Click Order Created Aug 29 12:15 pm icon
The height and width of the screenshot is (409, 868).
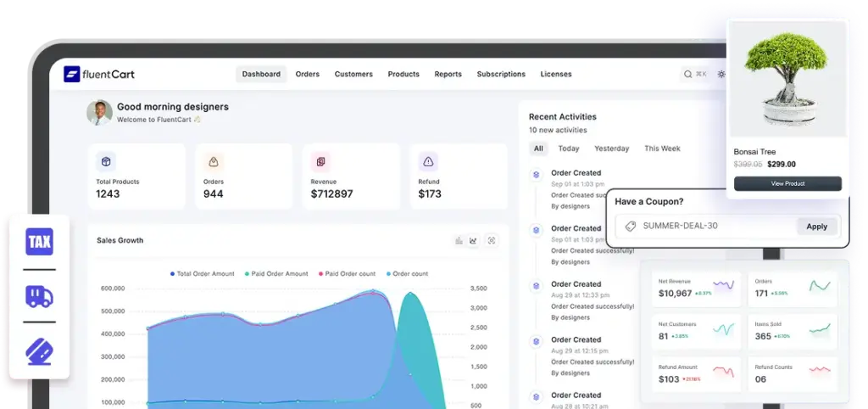(x=536, y=341)
